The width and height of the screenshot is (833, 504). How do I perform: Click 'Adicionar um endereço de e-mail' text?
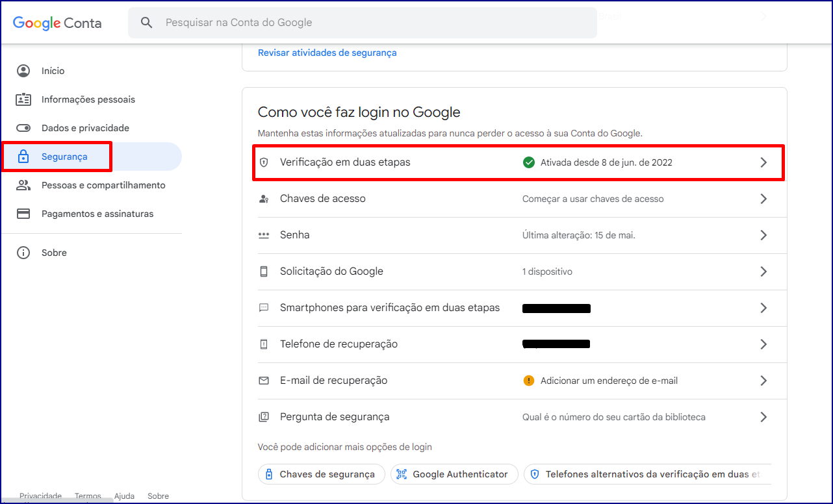pos(609,381)
